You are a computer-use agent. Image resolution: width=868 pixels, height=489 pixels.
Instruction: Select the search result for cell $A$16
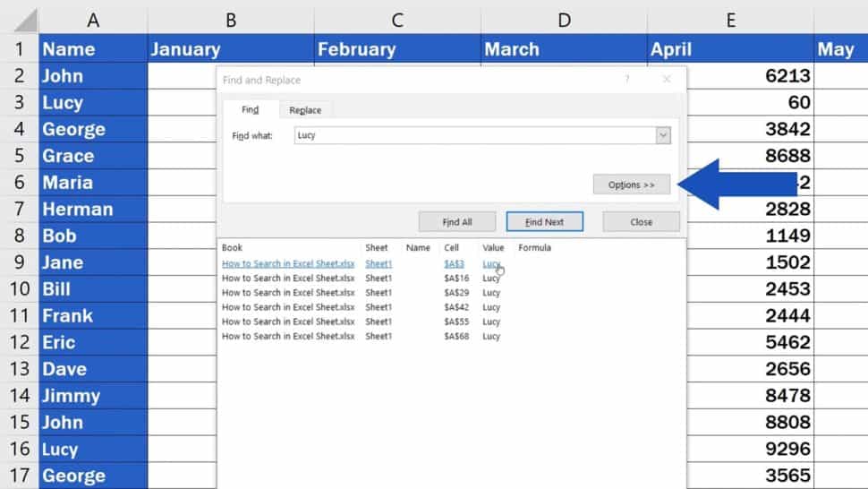pos(454,279)
